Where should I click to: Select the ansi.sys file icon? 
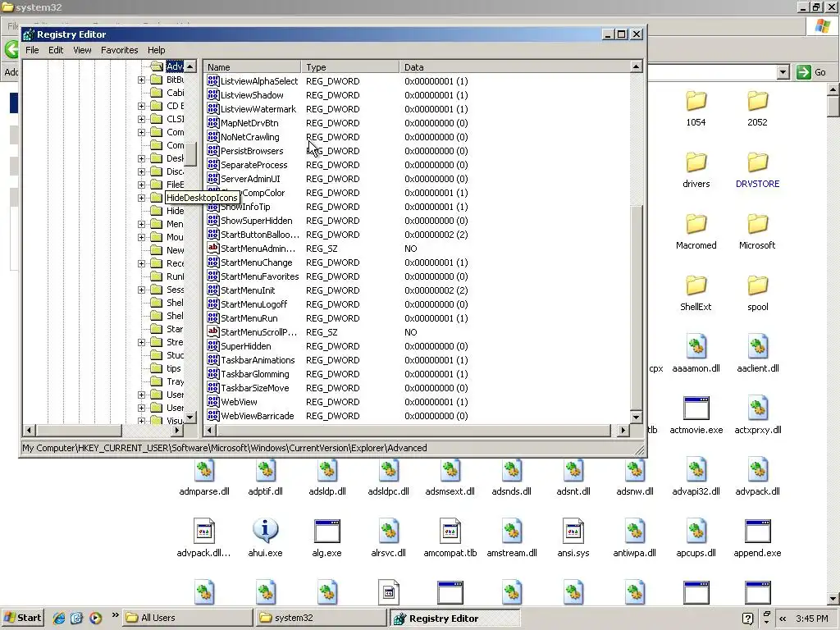573,532
